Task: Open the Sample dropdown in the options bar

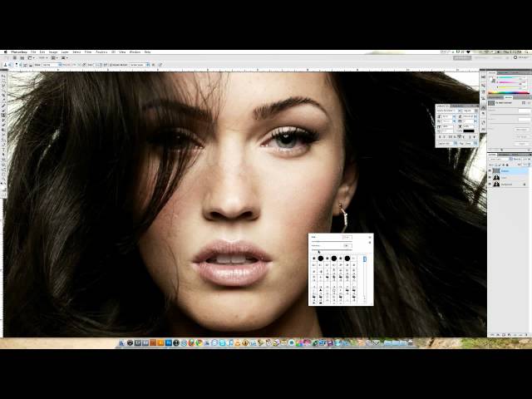Action: pos(139,65)
